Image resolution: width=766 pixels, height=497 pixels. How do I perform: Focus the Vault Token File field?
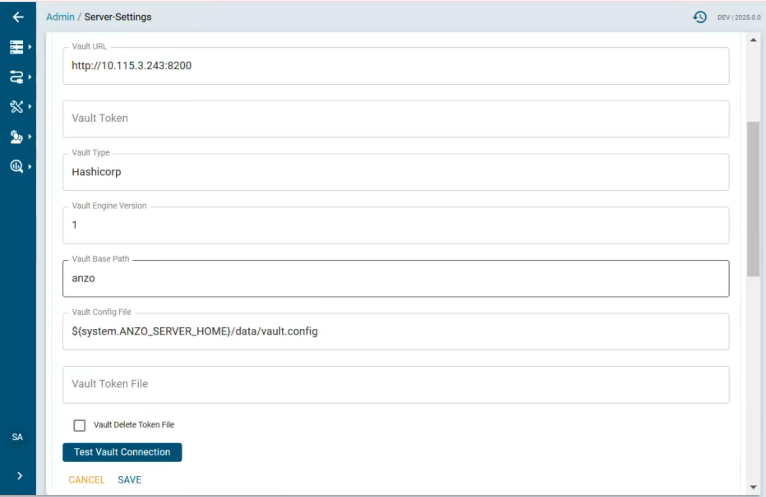click(x=396, y=385)
